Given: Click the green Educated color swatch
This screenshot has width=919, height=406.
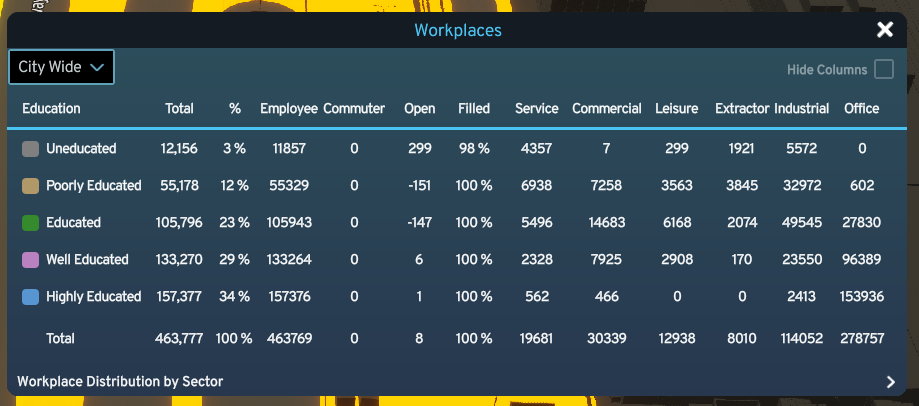Looking at the screenshot, I should 30,223.
